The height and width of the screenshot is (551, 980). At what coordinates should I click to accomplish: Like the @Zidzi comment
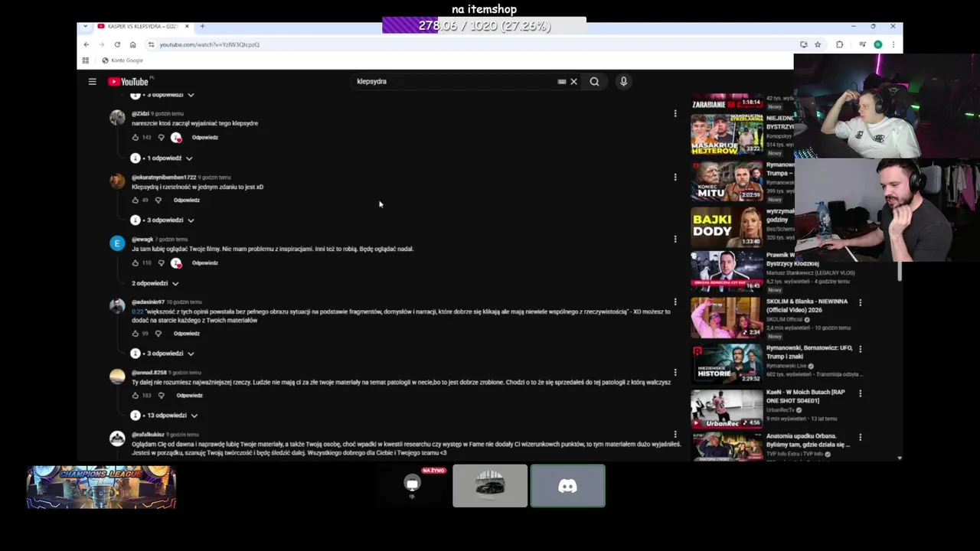tap(136, 138)
